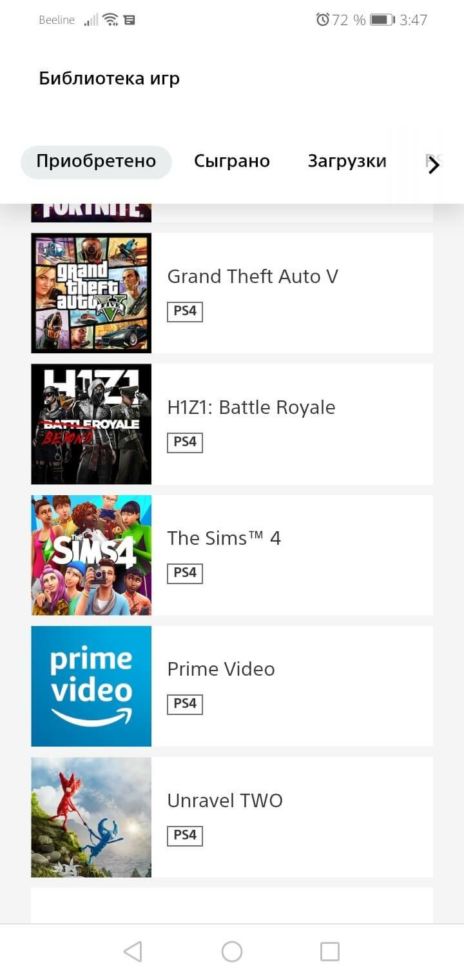Switch to the Загрузки tab
The height and width of the screenshot is (980, 464).
click(x=347, y=161)
